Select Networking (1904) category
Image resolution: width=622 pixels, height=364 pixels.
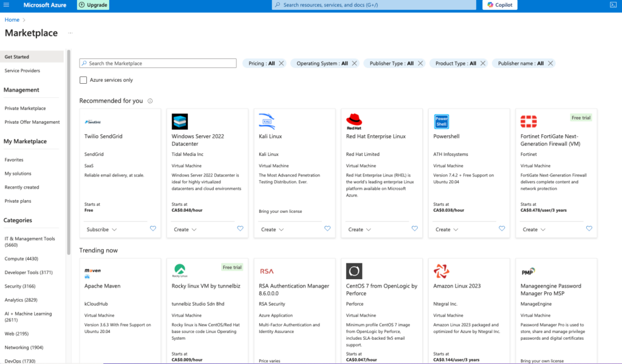24,348
